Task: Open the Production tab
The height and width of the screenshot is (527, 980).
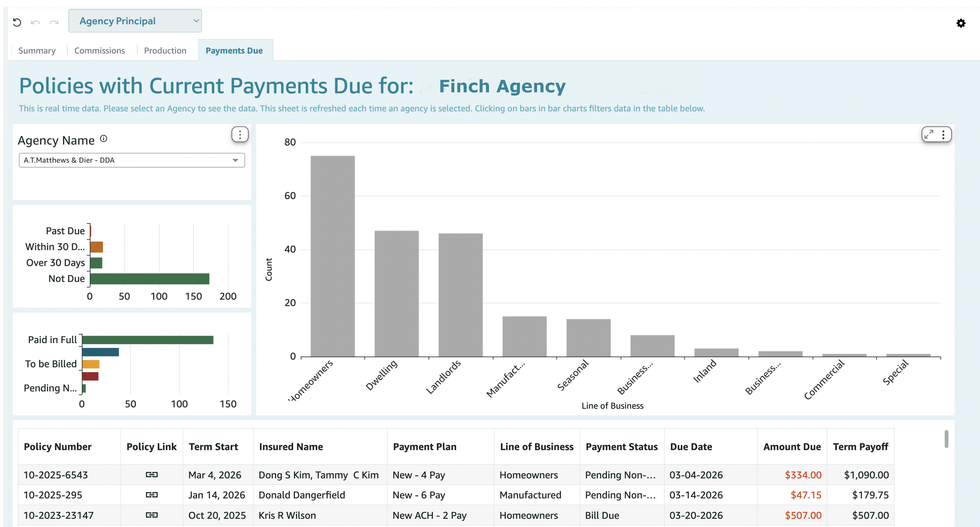Action: click(x=165, y=51)
